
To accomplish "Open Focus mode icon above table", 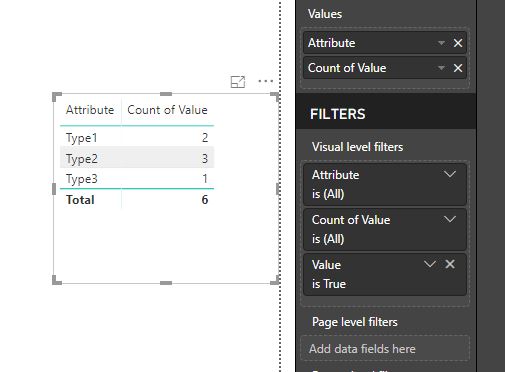I will [x=238, y=82].
